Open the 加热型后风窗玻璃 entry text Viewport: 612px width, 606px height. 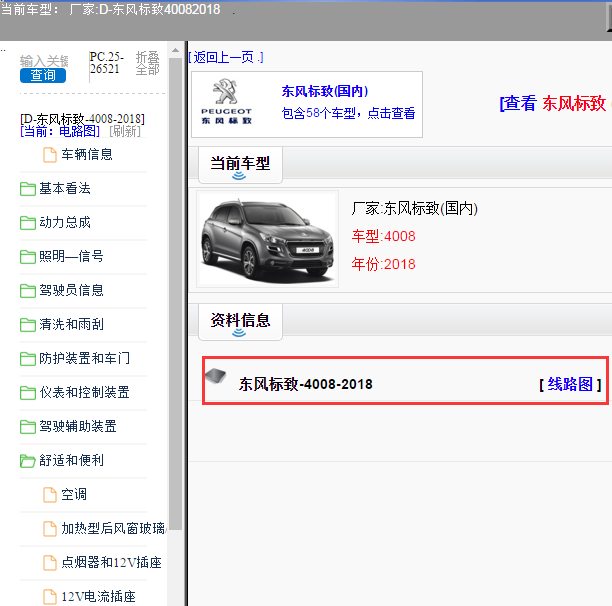[x=114, y=528]
